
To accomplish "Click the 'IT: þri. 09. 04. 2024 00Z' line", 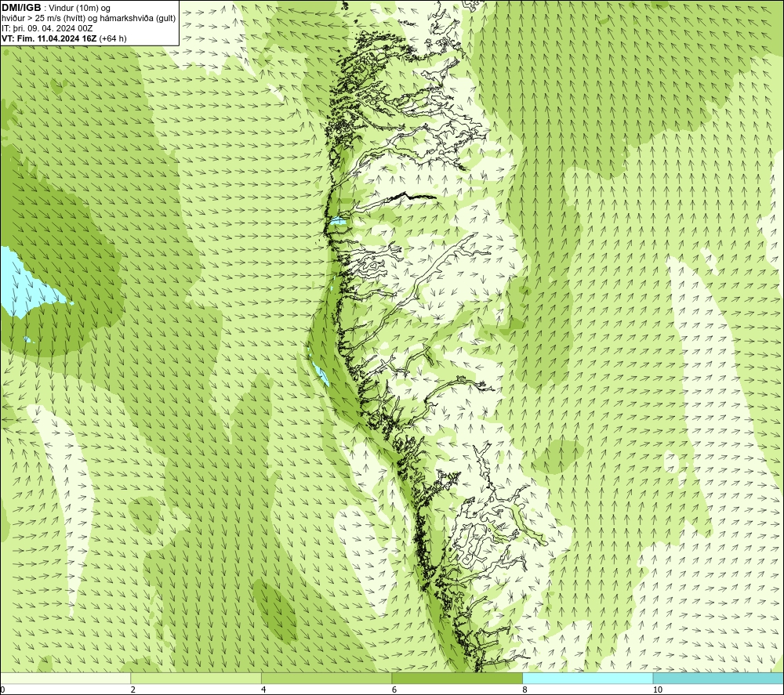I will pyautogui.click(x=47, y=28).
